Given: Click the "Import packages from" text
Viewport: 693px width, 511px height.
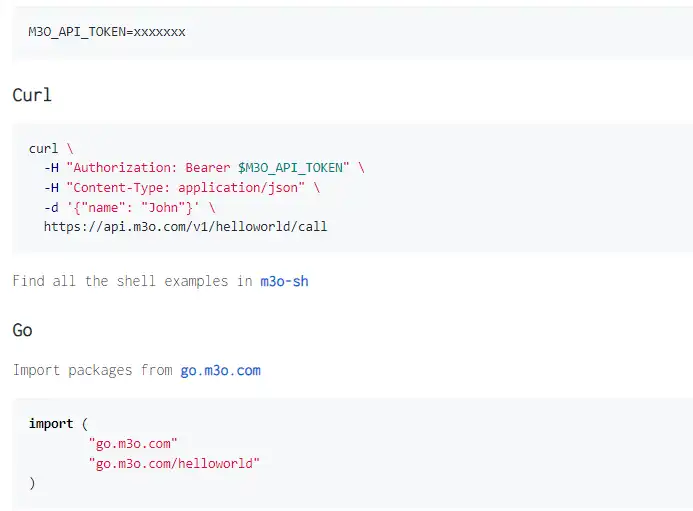Looking at the screenshot, I should point(93,370).
